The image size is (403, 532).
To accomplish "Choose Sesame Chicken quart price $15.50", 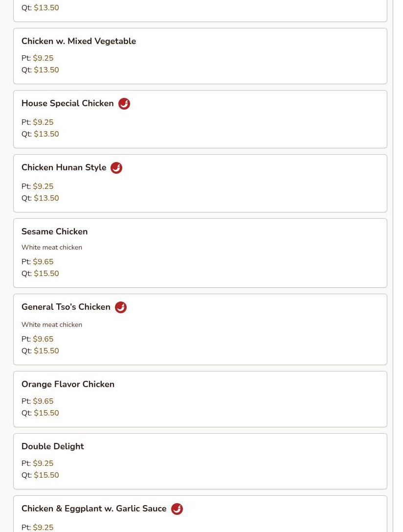I will (46, 274).
